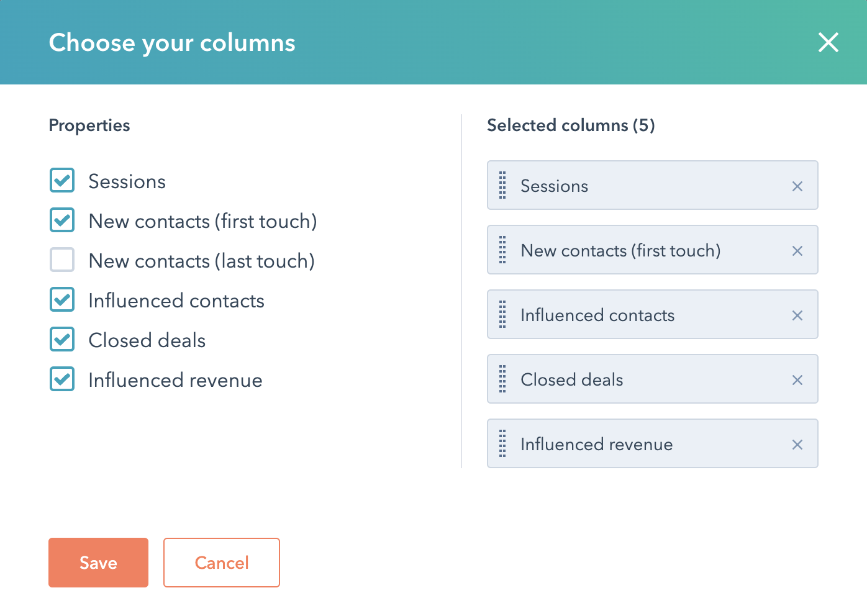Uncheck the Influenced revenue checkbox

point(62,379)
